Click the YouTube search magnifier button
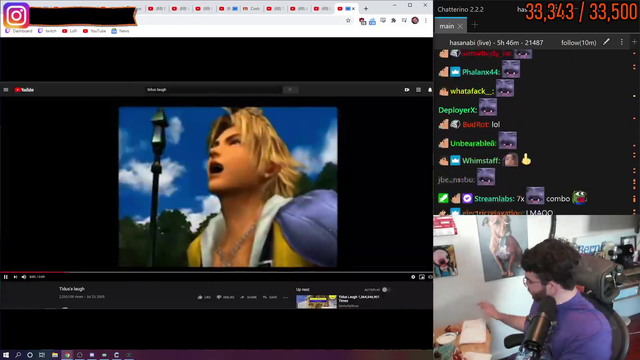 coord(290,89)
